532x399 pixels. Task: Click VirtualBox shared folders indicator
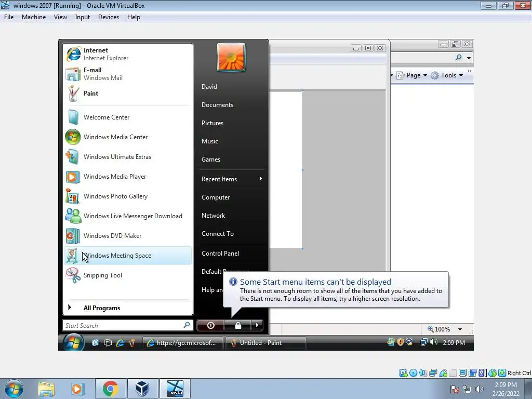tap(453, 373)
